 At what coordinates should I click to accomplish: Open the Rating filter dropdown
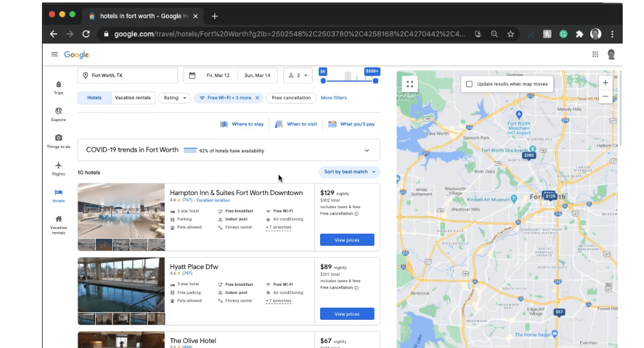(174, 98)
